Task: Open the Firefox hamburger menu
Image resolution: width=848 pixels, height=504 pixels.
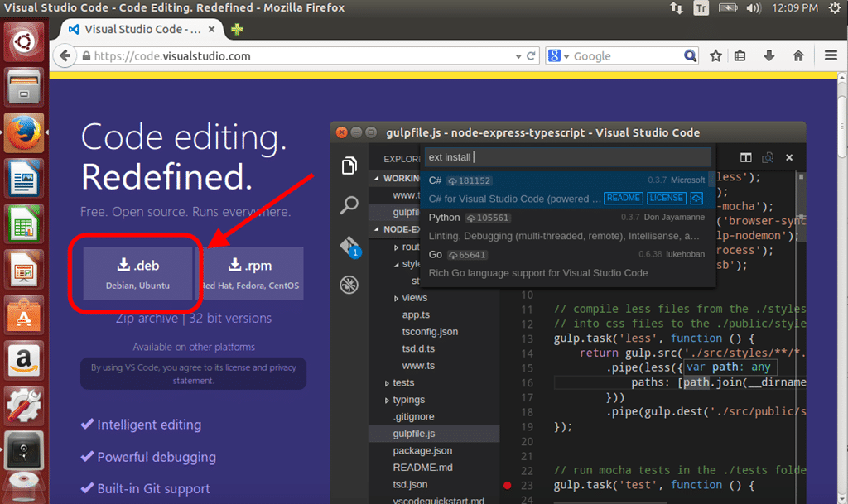Action: coord(831,55)
